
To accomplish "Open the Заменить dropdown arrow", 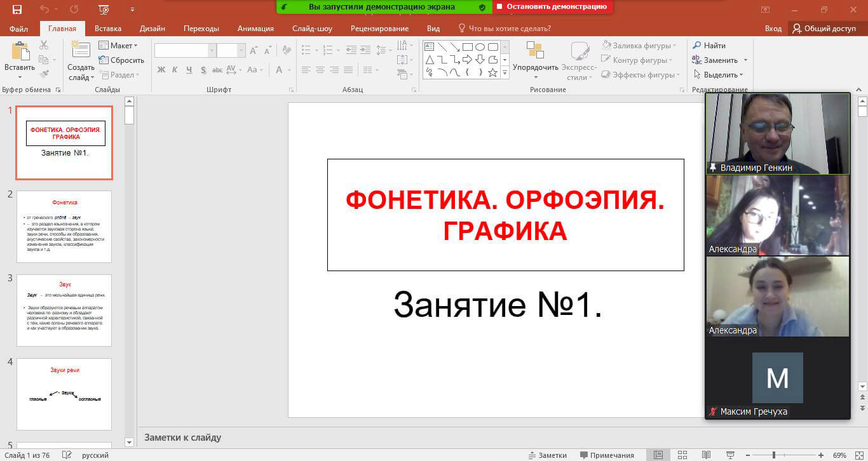I will (745, 60).
